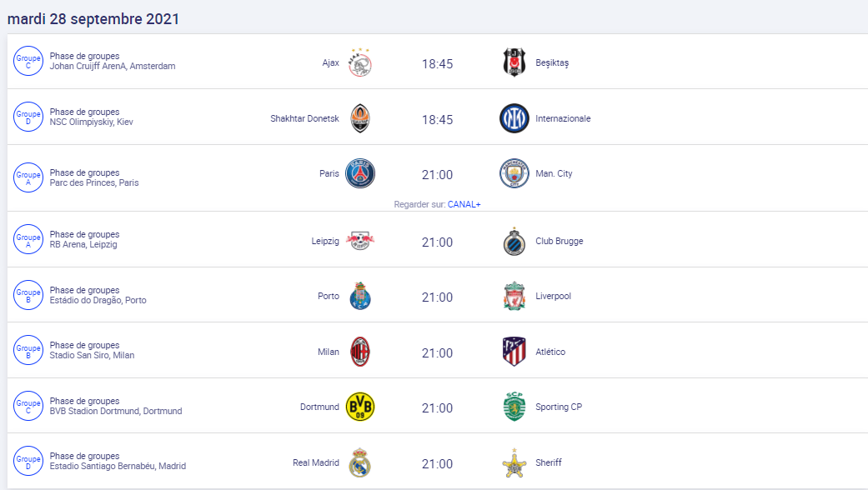Select the Internazionale logo
868x490 pixels.
coord(514,118)
